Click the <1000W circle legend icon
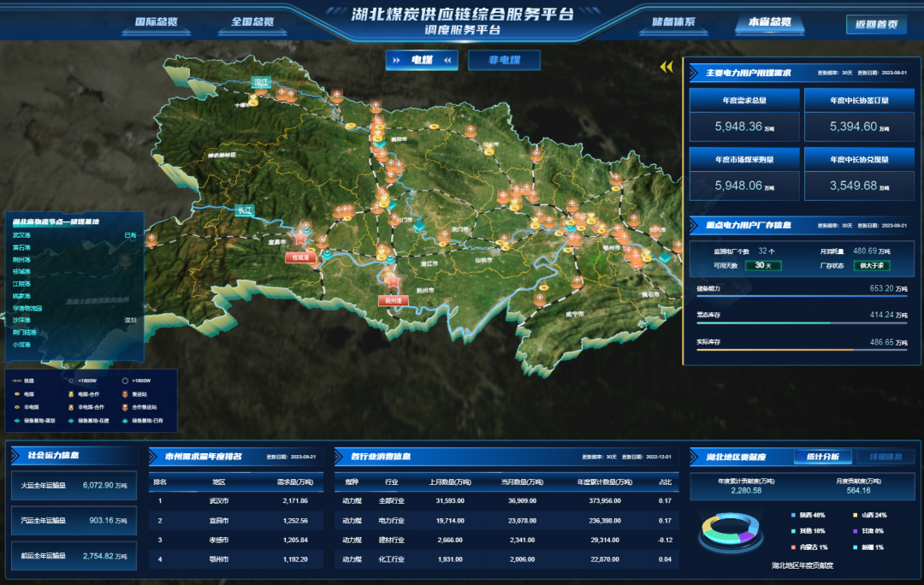 point(71,381)
